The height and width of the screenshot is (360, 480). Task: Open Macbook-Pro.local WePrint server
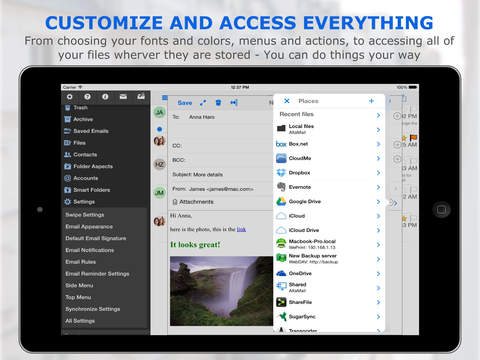[x=329, y=244]
